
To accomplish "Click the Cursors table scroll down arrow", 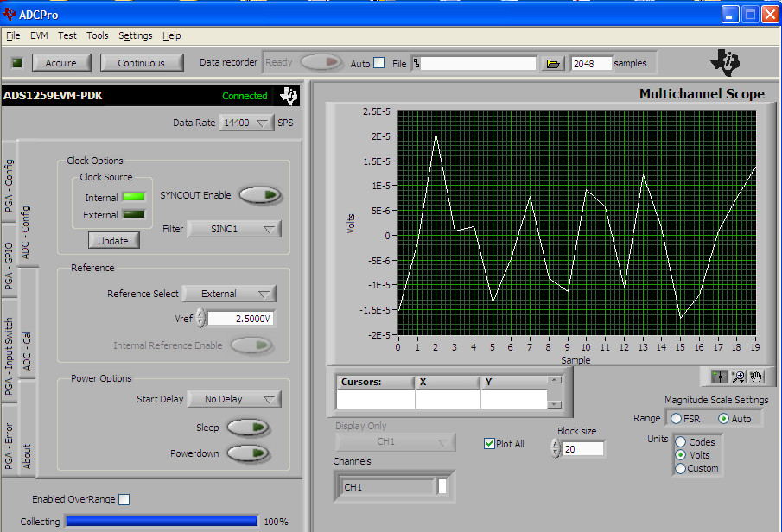I will [554, 404].
